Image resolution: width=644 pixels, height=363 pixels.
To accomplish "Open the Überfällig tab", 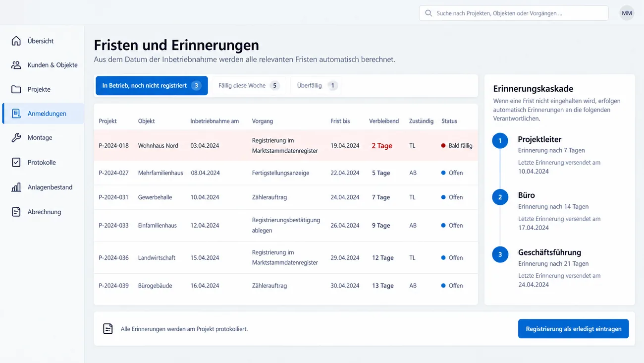I will point(317,85).
